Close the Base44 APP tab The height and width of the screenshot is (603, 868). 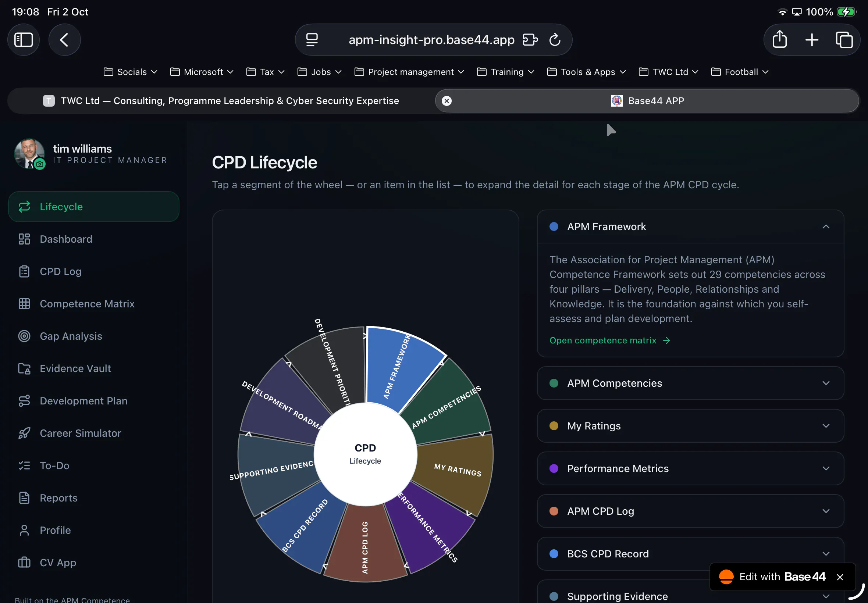[x=447, y=101]
